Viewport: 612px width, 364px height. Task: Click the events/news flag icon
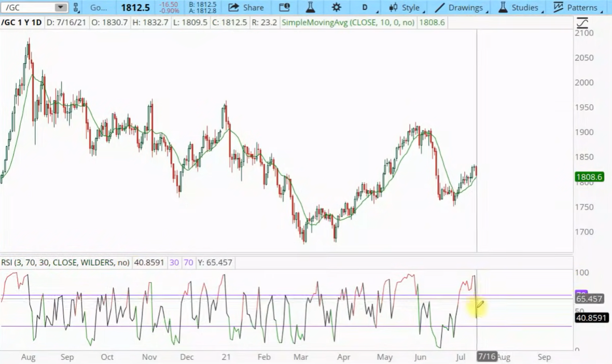coord(284,7)
